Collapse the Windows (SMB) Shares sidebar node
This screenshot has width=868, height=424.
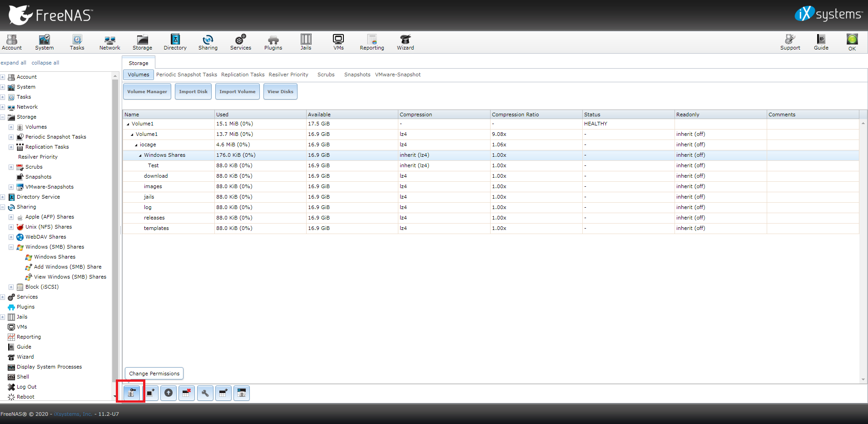tap(11, 247)
